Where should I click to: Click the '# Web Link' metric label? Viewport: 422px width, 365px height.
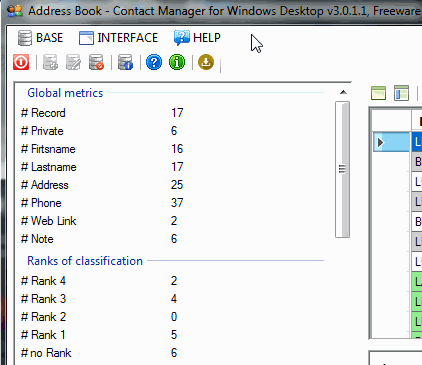(49, 221)
